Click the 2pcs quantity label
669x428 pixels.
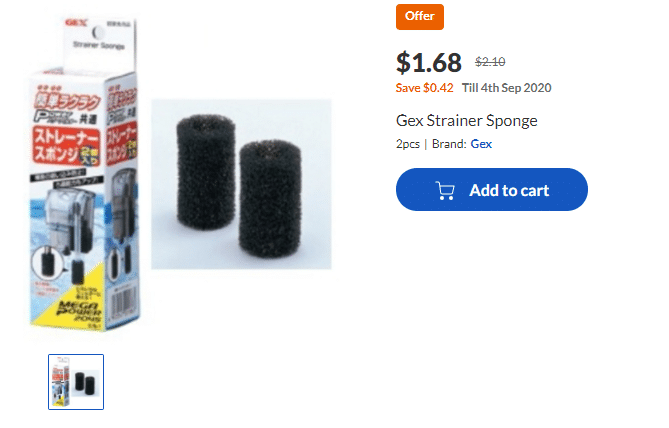point(408,144)
